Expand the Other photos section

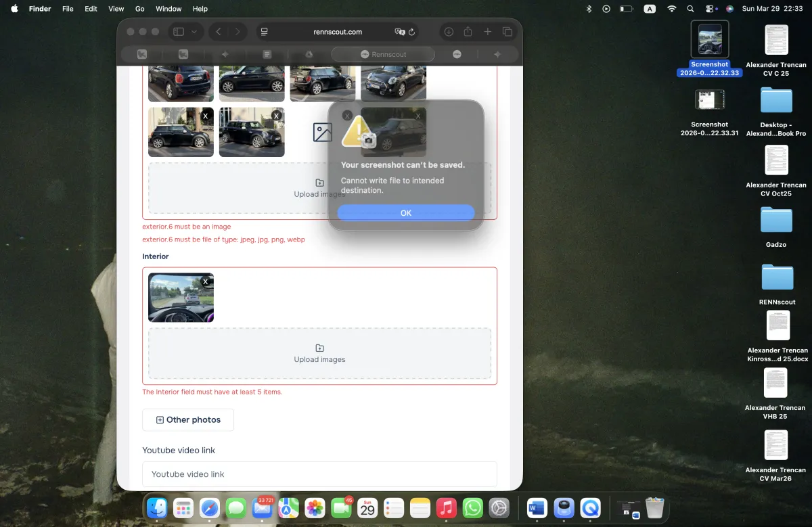point(188,419)
